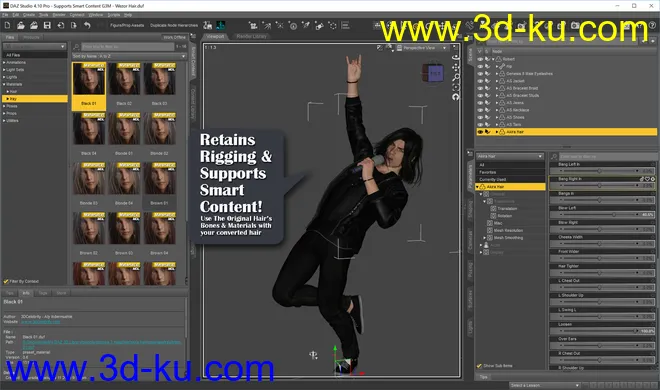Open the file path link in info panel
This screenshot has height=390, width=660.
tap(101, 345)
